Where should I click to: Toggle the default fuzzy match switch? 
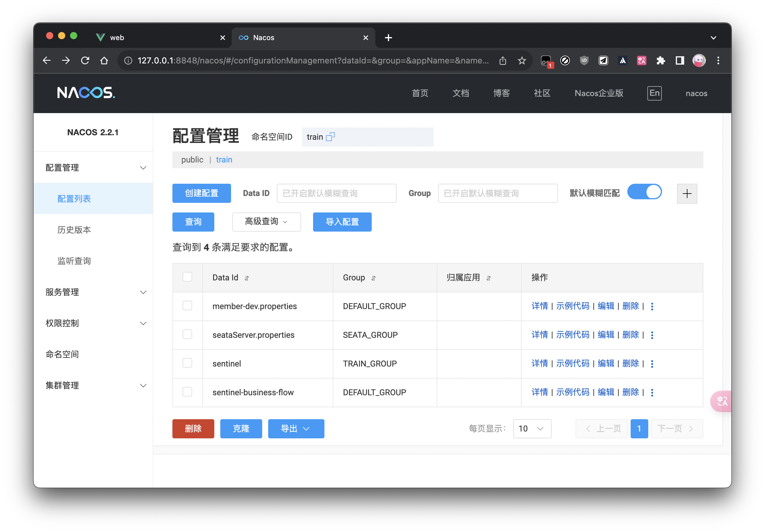click(x=644, y=192)
